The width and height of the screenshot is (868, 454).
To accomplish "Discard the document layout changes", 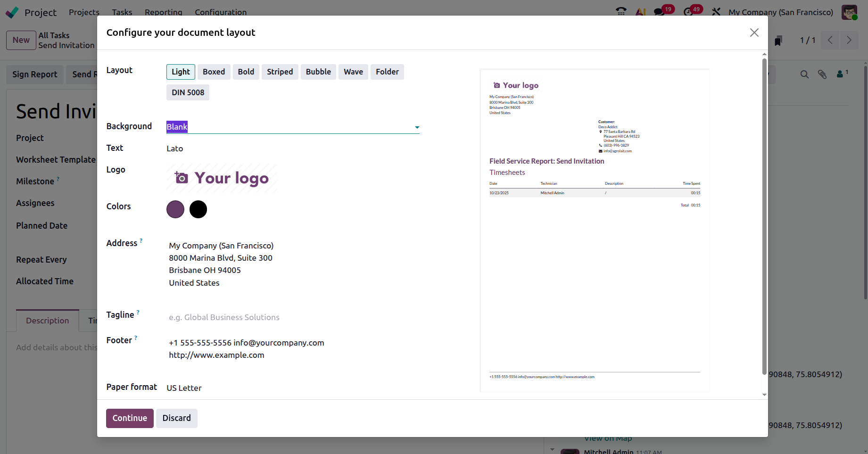I will 177,418.
